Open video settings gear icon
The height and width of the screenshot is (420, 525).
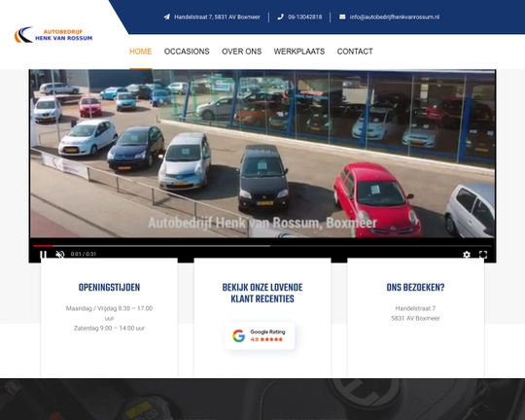point(467,255)
